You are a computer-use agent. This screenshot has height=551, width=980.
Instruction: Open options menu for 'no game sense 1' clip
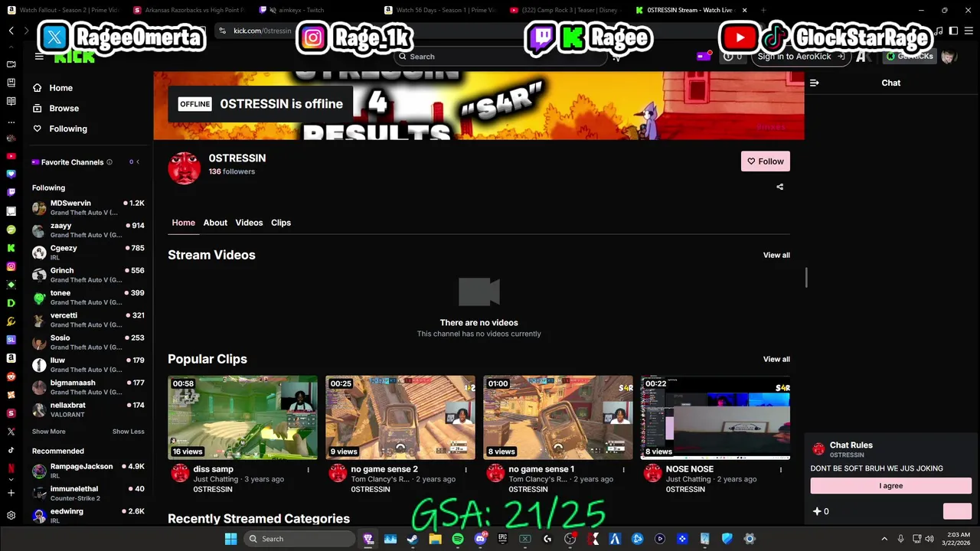tap(623, 470)
